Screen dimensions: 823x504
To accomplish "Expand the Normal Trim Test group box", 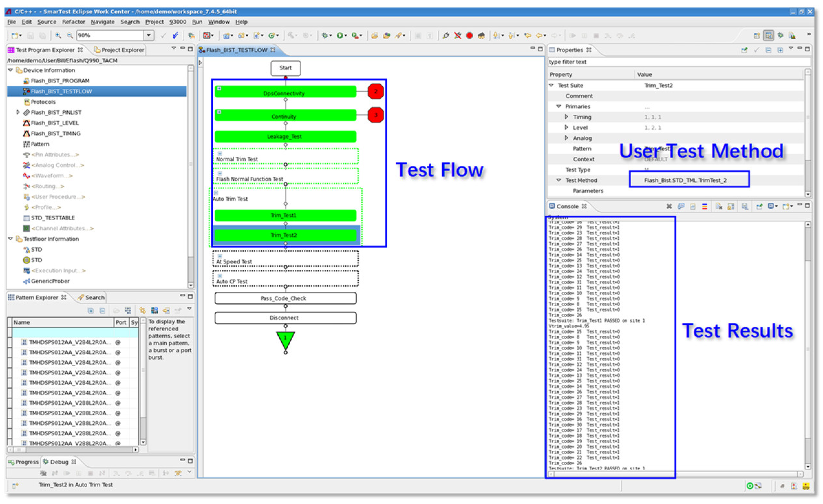I will (220, 153).
